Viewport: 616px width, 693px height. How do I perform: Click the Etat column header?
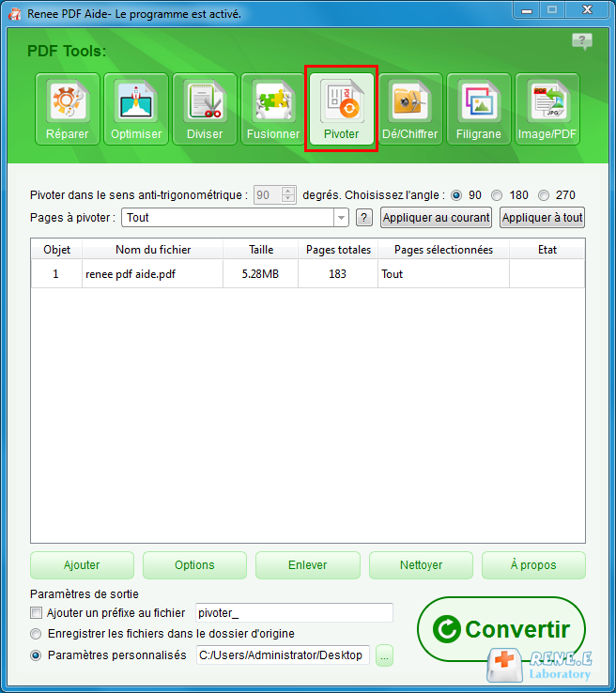(547, 250)
